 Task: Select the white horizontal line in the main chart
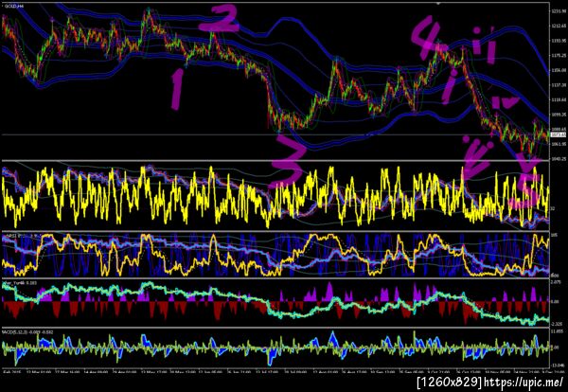point(275,134)
